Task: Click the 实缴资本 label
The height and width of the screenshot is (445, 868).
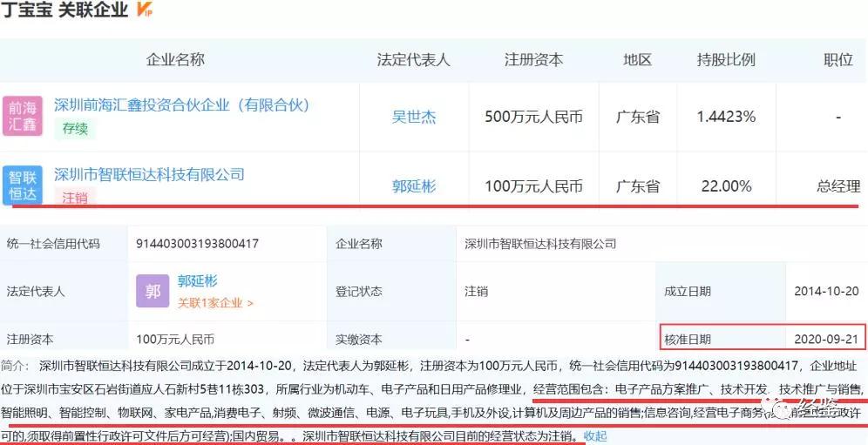Action: 359,340
